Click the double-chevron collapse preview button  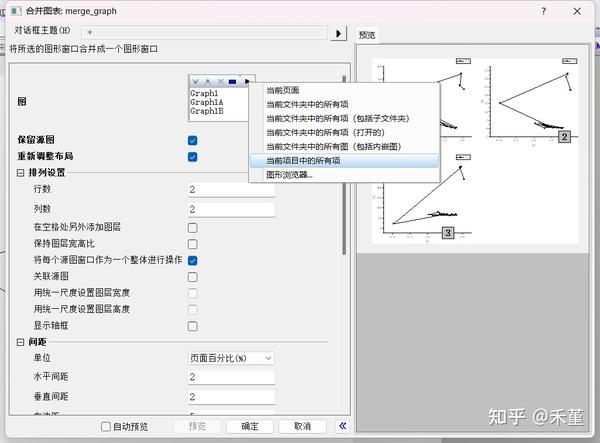click(x=342, y=426)
